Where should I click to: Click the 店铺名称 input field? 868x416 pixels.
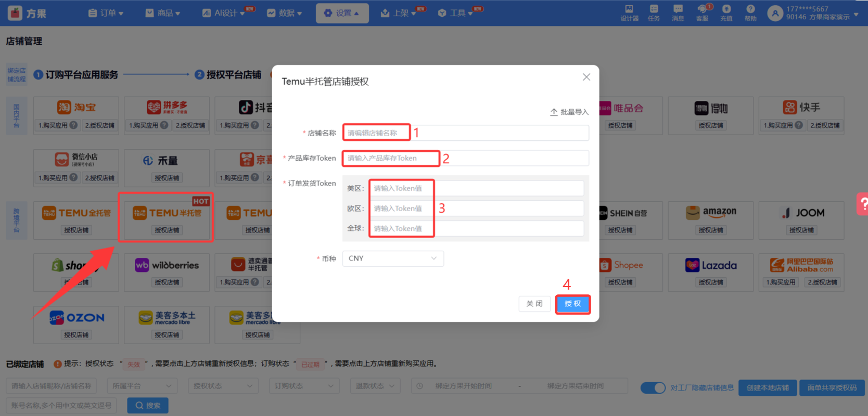(x=466, y=133)
